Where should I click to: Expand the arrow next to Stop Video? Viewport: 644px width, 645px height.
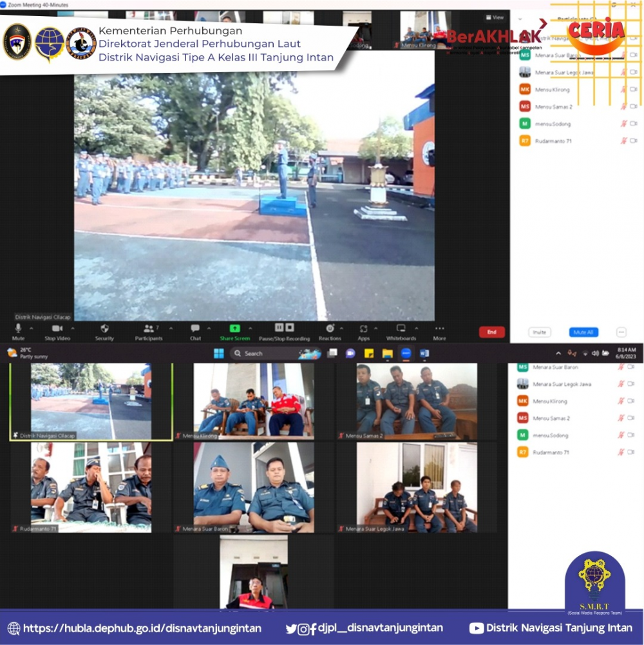pyautogui.click(x=73, y=328)
